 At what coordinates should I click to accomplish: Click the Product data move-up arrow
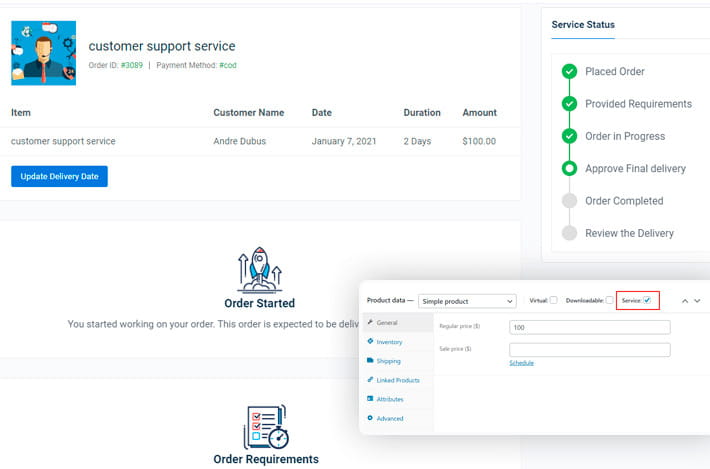pos(685,301)
